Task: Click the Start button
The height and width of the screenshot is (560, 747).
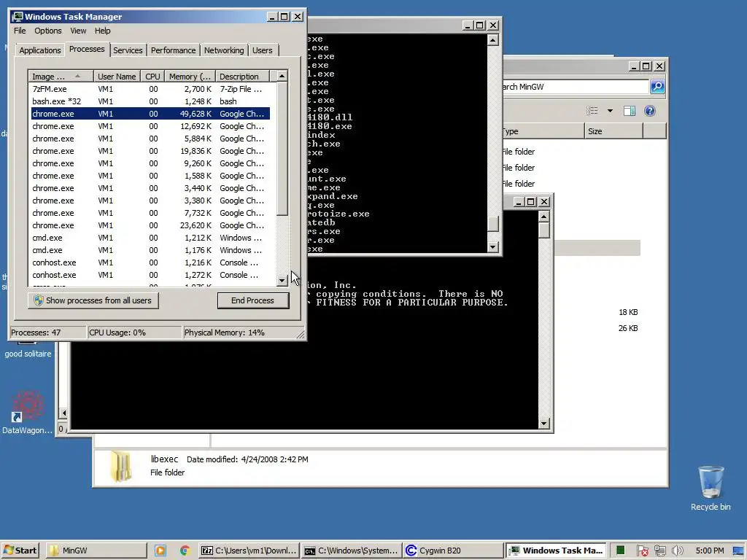Action: tap(20, 551)
